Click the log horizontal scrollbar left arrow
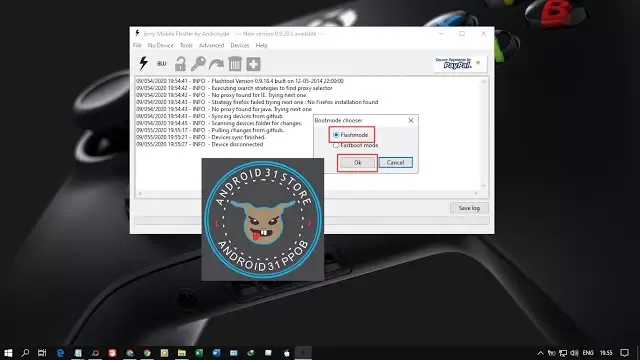This screenshot has width=640, height=360. tap(140, 193)
